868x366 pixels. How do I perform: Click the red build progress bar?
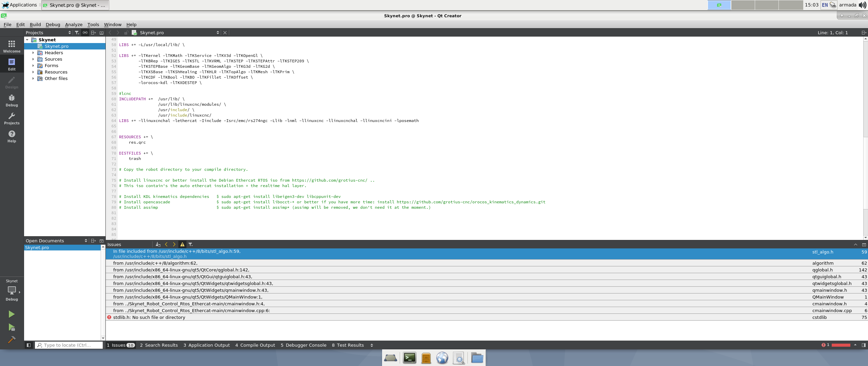[841, 345]
